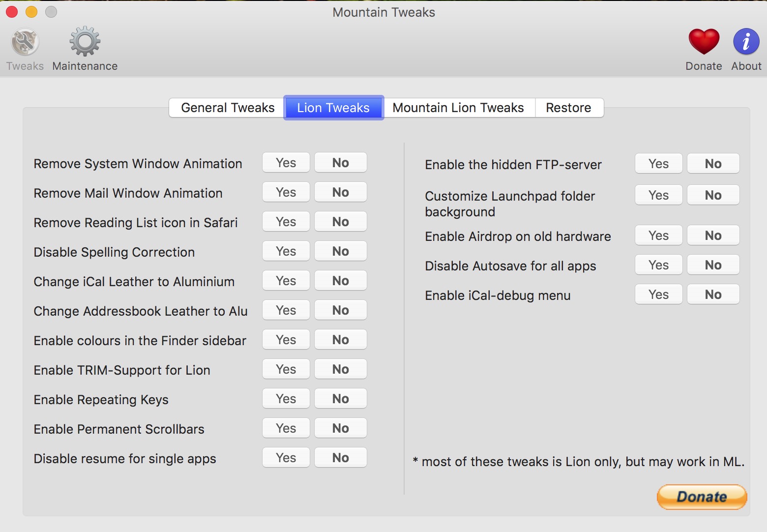The height and width of the screenshot is (532, 767).
Task: Click the yellow minimize window button
Action: click(31, 12)
